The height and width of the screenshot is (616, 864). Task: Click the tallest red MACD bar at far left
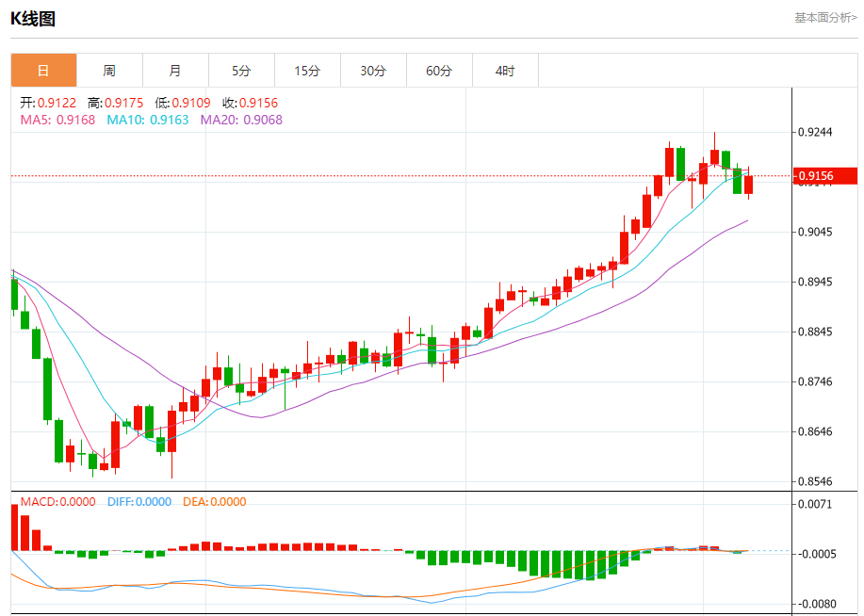coord(14,527)
